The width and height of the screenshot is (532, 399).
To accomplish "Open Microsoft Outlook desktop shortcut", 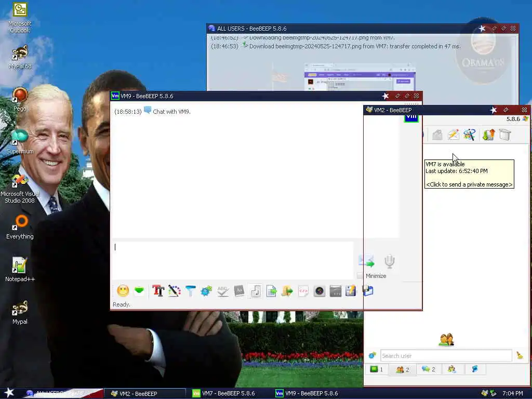I will 20,18.
